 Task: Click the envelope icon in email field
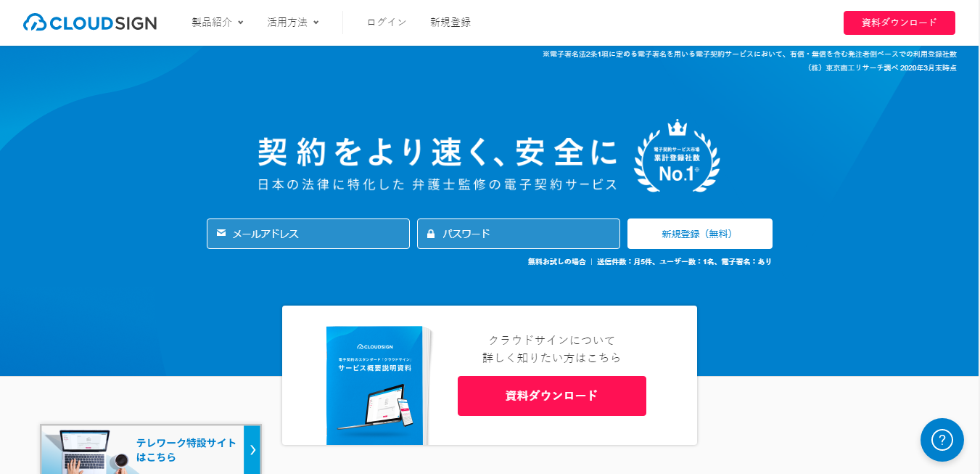pyautogui.click(x=221, y=234)
